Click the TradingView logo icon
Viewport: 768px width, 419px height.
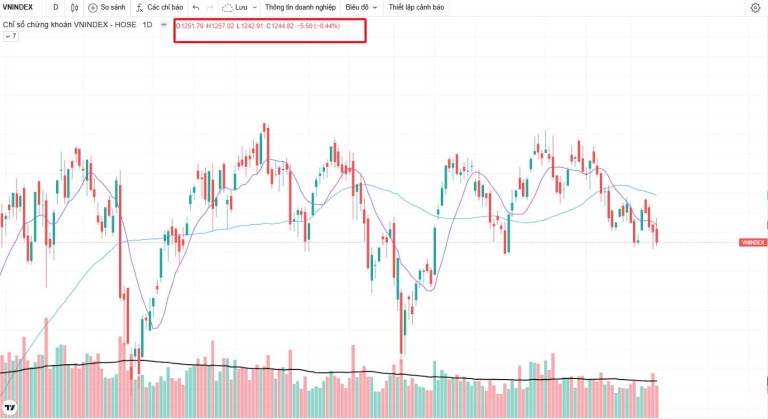pyautogui.click(x=9, y=407)
